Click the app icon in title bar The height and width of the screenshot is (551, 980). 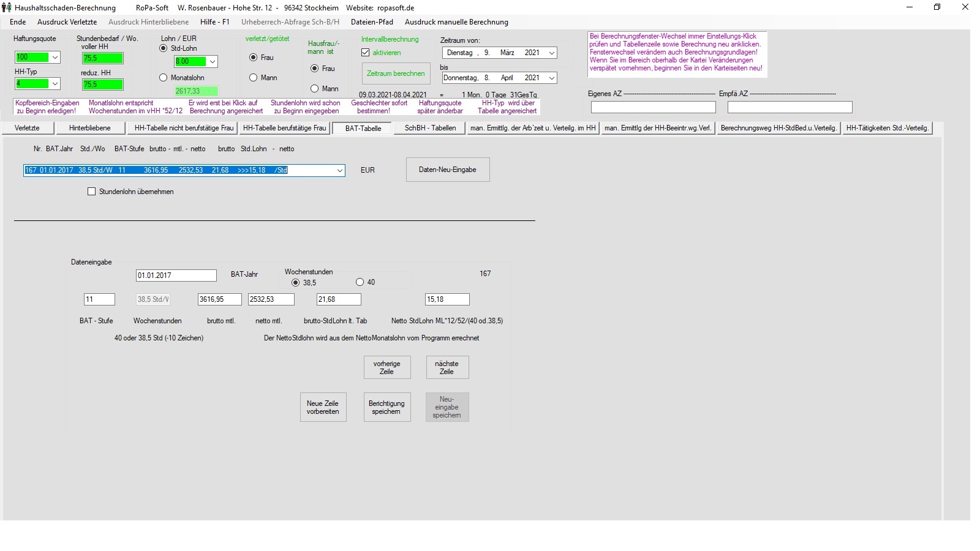point(7,7)
